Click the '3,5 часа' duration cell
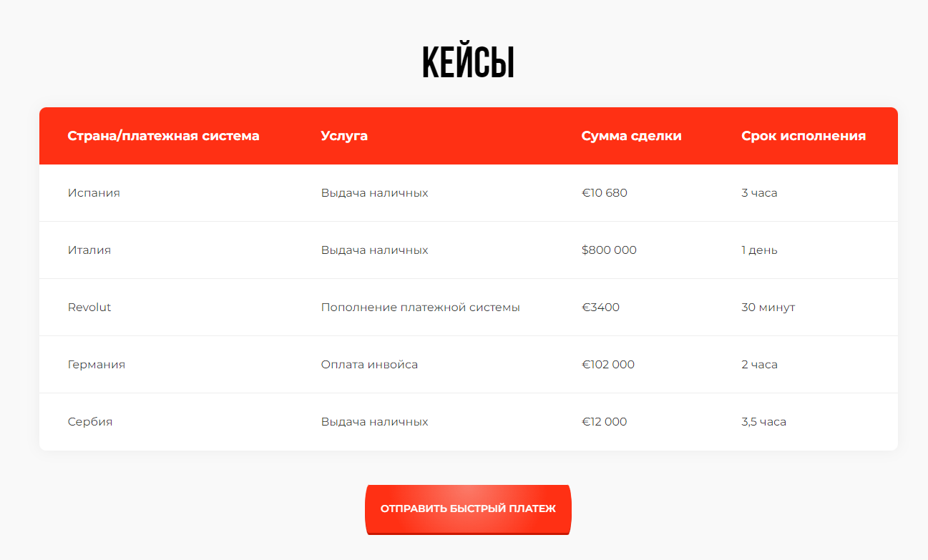Image resolution: width=928 pixels, height=560 pixels. pos(763,422)
